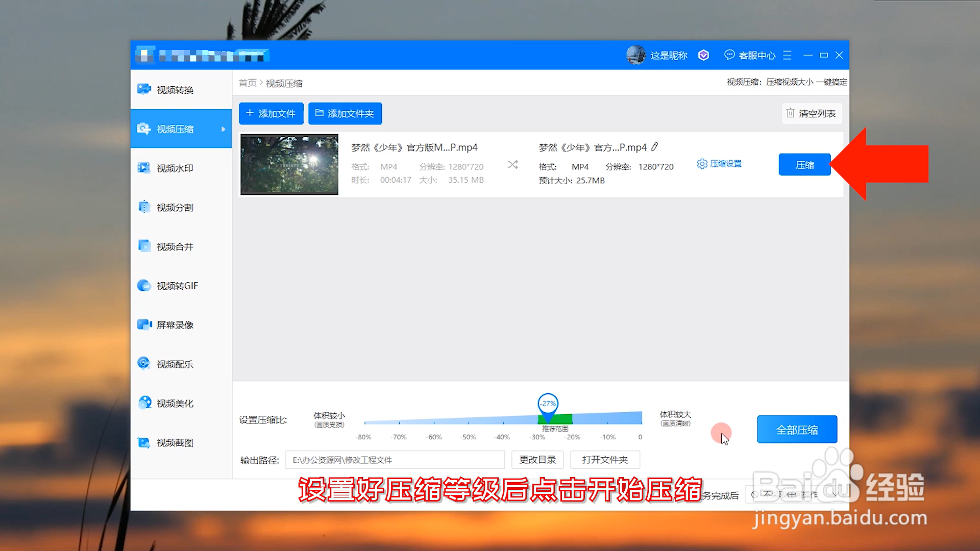The width and height of the screenshot is (980, 551).
Task: Click the video thumbnail preview
Action: point(289,164)
